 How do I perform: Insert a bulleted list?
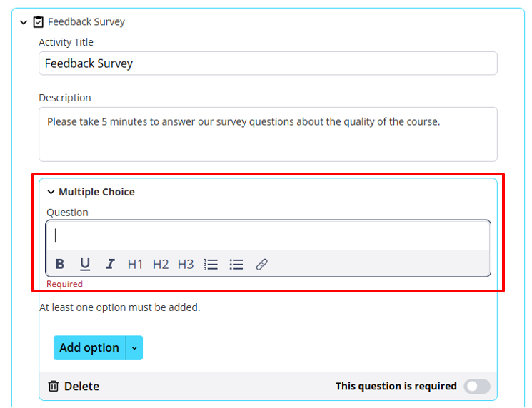coord(236,264)
